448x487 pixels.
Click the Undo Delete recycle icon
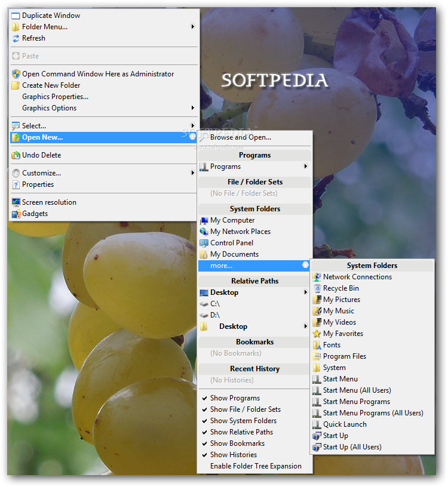[x=16, y=155]
